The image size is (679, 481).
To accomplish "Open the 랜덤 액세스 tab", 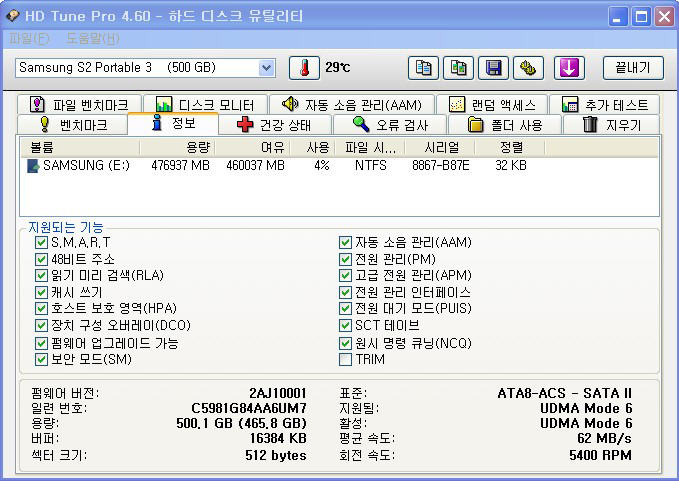I will click(x=492, y=105).
